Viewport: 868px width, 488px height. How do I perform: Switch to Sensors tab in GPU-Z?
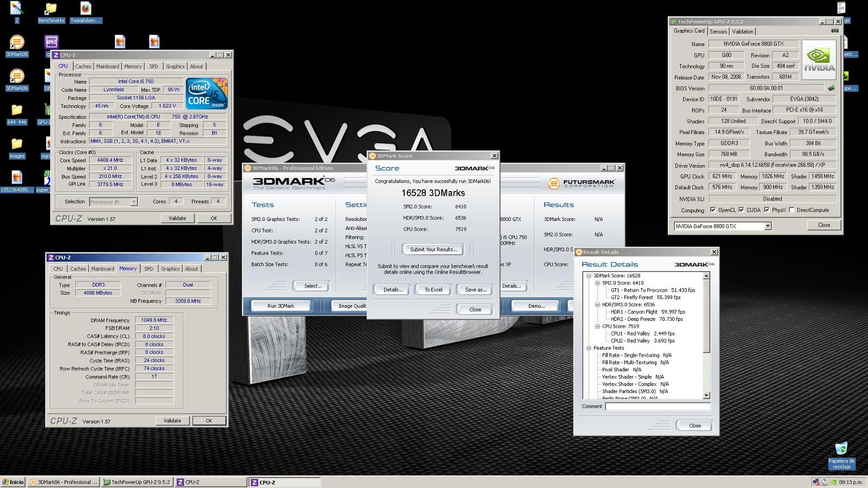coord(718,31)
